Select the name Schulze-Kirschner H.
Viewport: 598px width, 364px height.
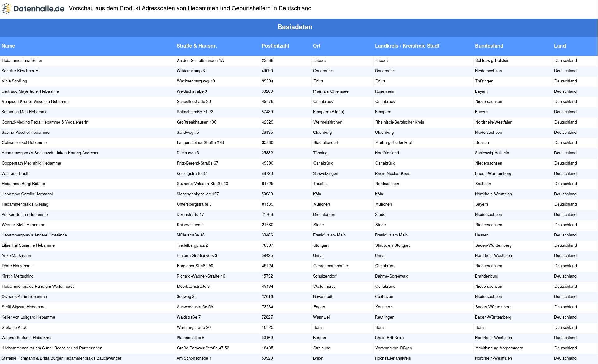pos(21,71)
